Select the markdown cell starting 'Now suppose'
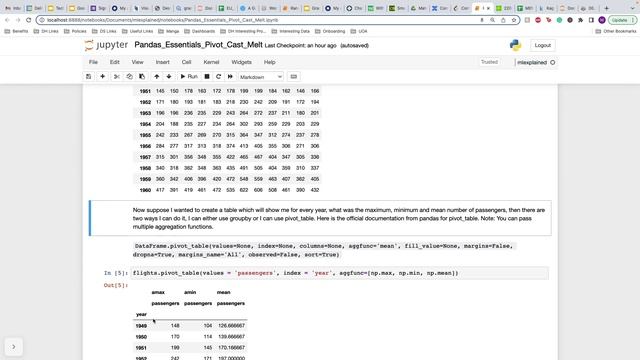The height and width of the screenshot is (360, 640). (x=320, y=218)
